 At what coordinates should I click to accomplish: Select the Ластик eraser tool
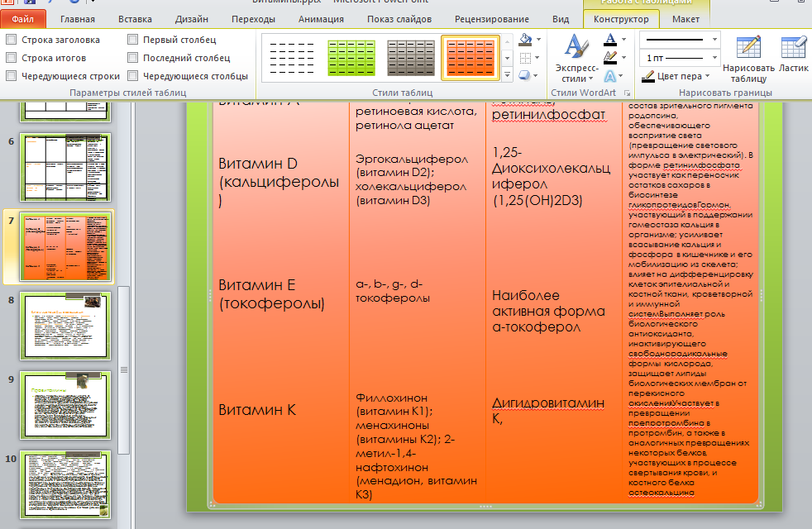coord(793,53)
